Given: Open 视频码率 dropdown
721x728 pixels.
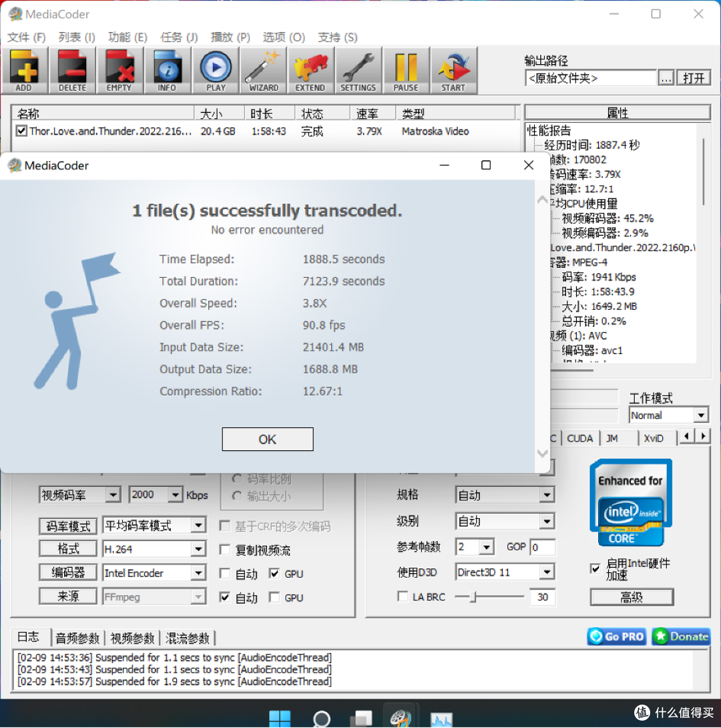Looking at the screenshot, I should (x=113, y=495).
